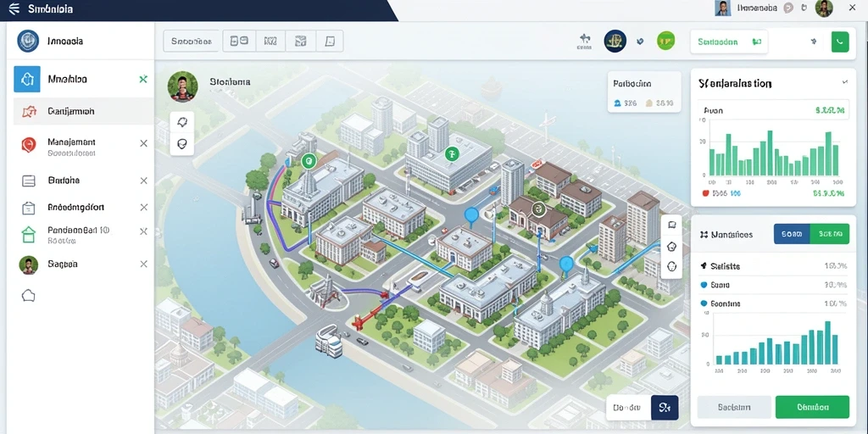The width and height of the screenshot is (868, 434).
Task: Click the red Manajemant location icon
Action: (x=28, y=144)
